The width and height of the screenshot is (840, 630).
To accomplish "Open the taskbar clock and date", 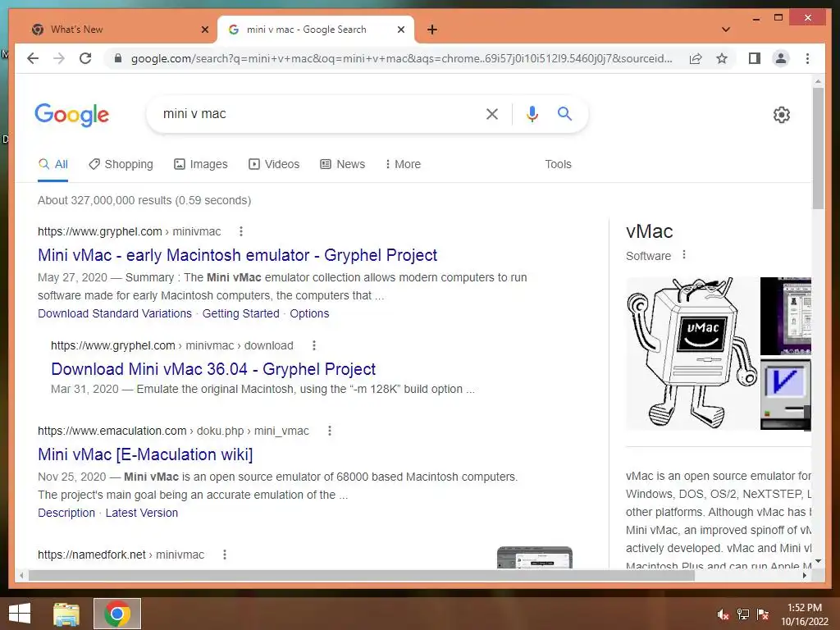I will click(804, 614).
